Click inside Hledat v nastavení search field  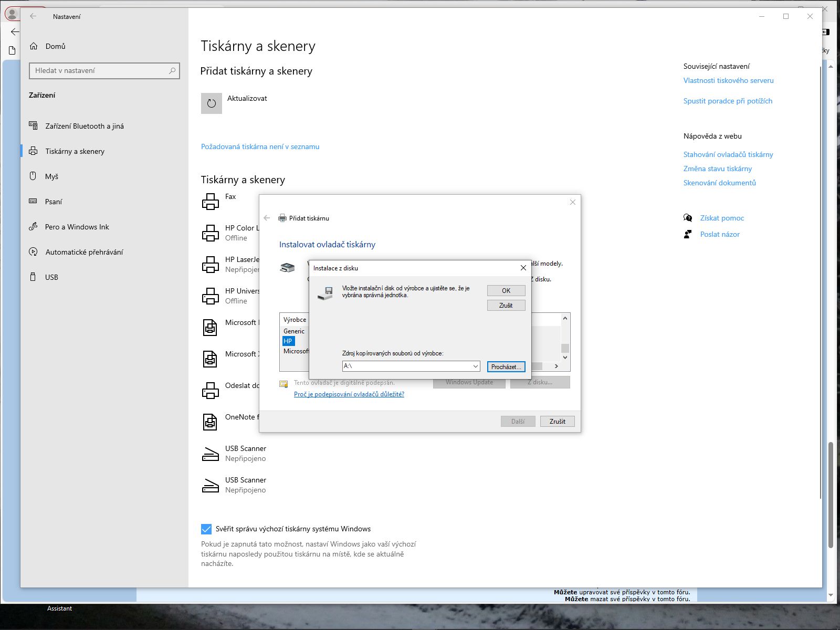[x=100, y=70]
